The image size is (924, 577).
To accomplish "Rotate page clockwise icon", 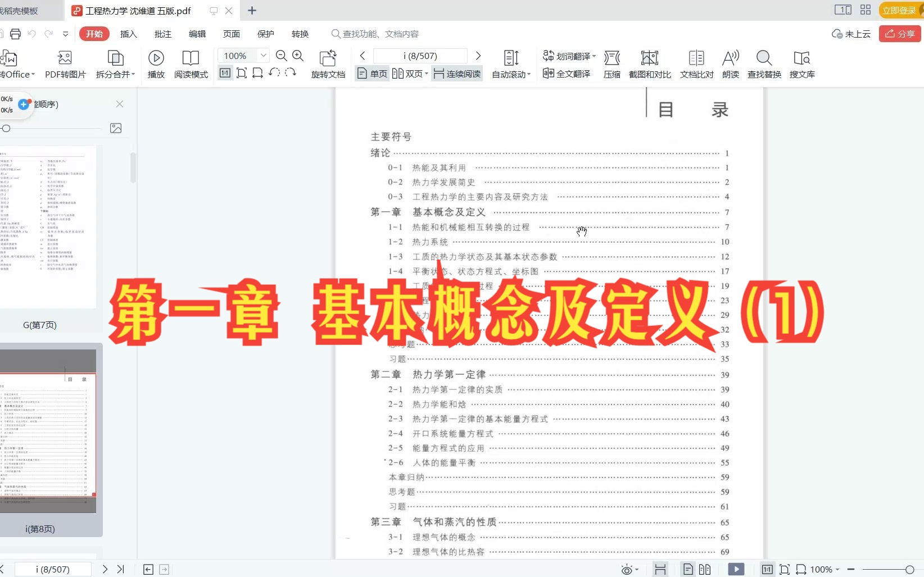I will (x=291, y=73).
